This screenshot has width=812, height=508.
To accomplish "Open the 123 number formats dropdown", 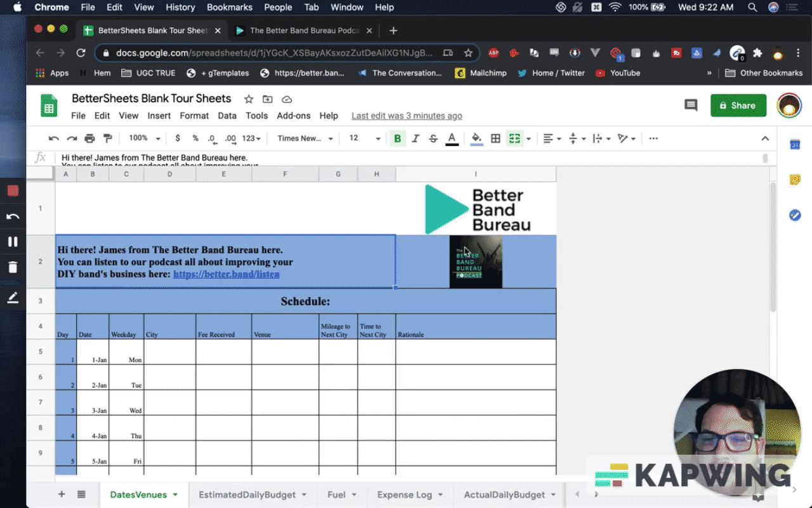I will 252,138.
